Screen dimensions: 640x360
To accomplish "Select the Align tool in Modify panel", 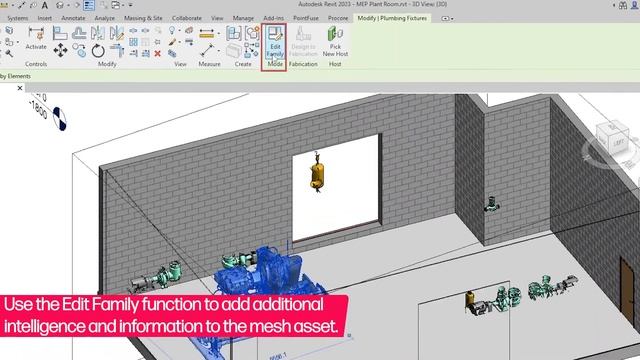I will (60, 33).
